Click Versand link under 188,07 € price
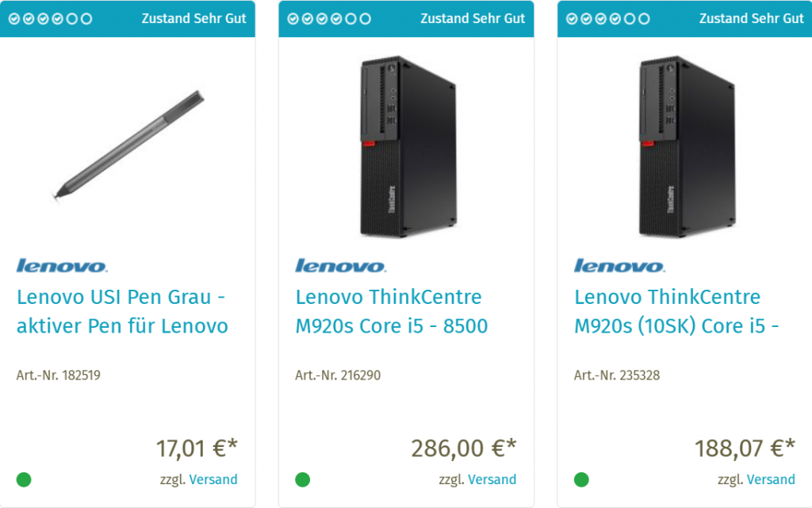Viewport: 812px width, 508px height. point(771,479)
